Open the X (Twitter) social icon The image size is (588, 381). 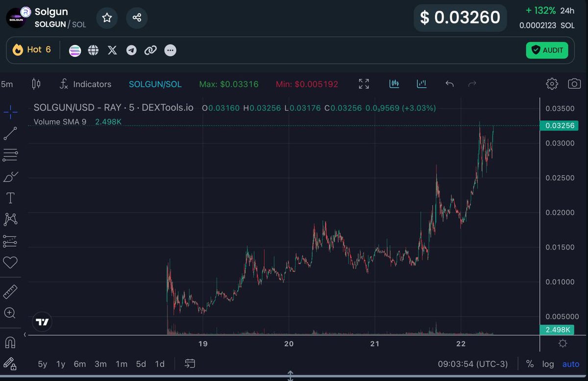point(112,50)
